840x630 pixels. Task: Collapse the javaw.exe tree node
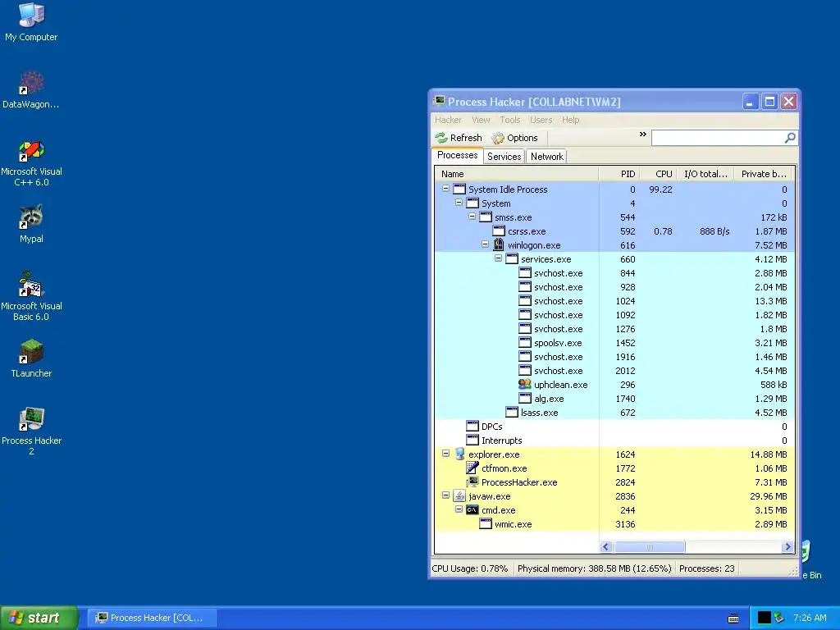click(x=445, y=495)
